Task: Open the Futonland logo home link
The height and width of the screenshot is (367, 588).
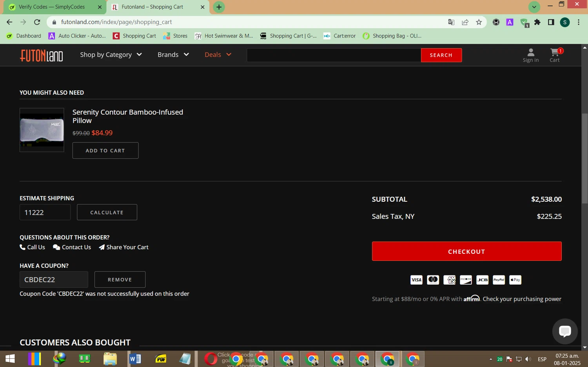Action: coord(41,55)
